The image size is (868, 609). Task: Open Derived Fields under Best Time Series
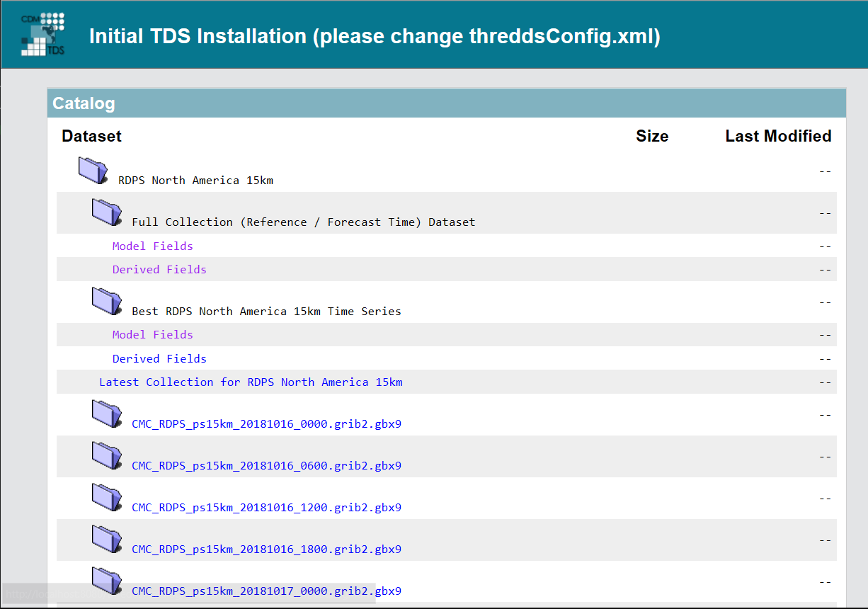click(159, 358)
